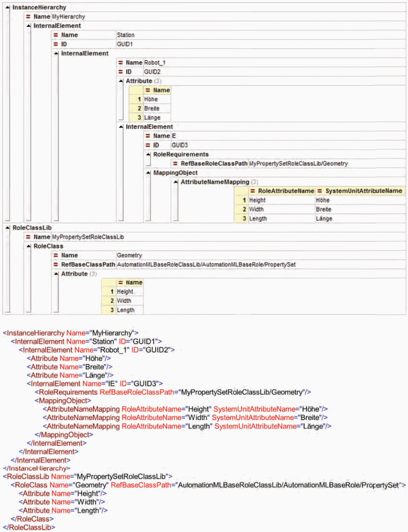Collapse the AttributeNameMapping table
The height and width of the screenshot is (532, 408).
click(x=176, y=182)
